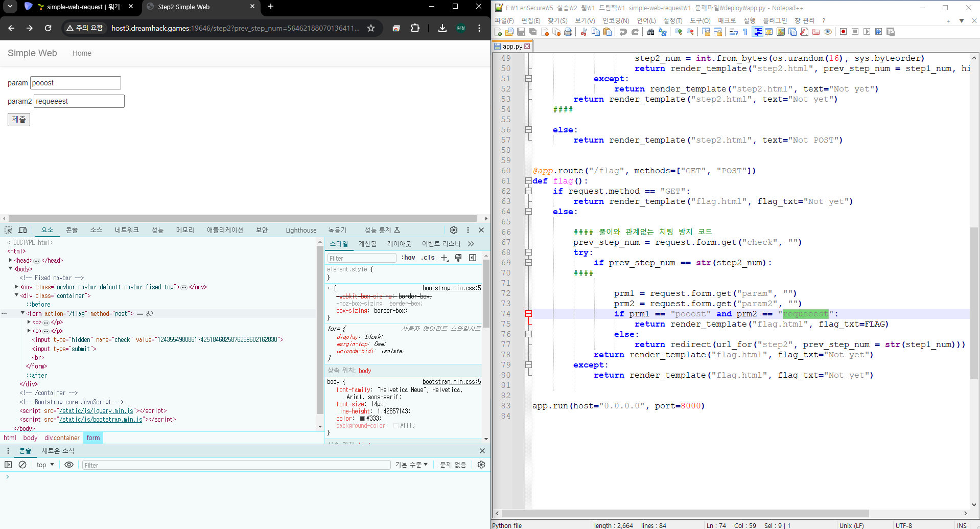Click the Print icon in Notepad++ toolbar

(568, 32)
